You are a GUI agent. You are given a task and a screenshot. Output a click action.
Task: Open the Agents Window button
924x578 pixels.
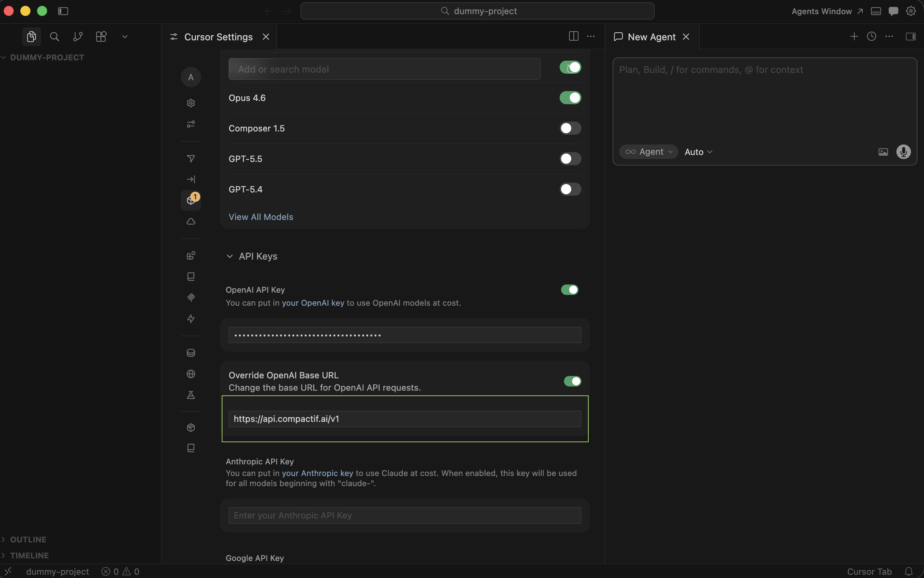[x=827, y=11]
